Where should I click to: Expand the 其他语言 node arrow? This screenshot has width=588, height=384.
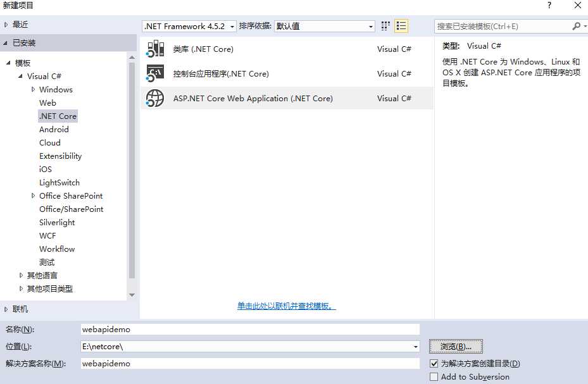click(x=21, y=275)
